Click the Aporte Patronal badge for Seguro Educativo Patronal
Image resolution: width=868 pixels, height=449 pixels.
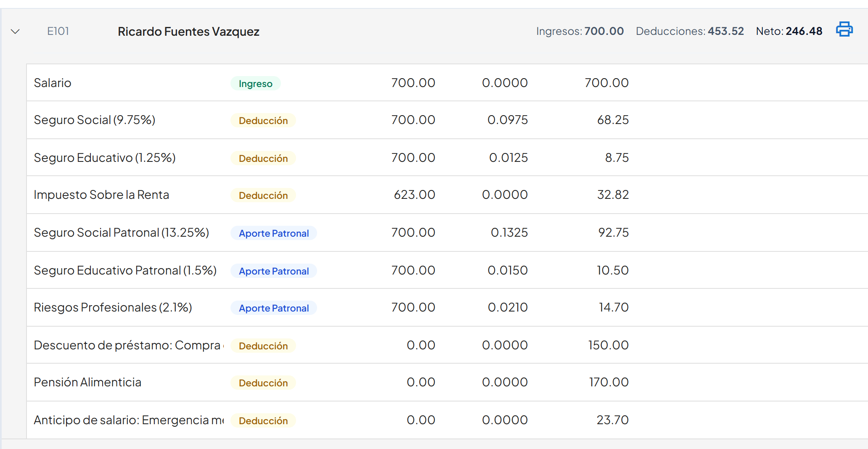[x=274, y=271]
